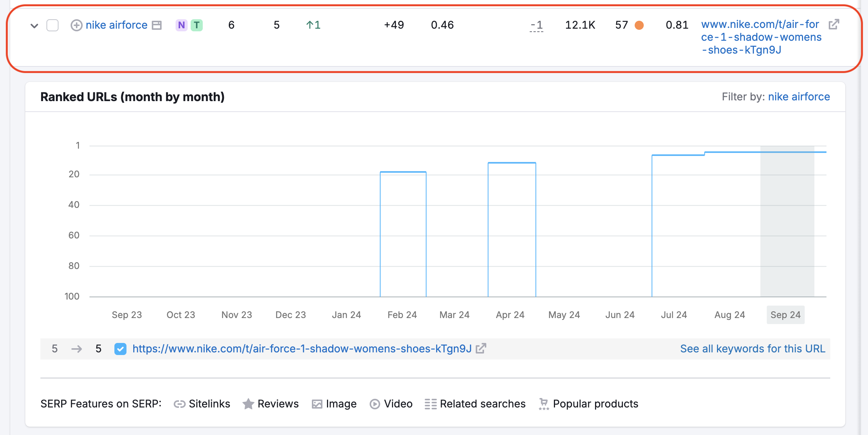Click the Related searches icon

(x=430, y=404)
